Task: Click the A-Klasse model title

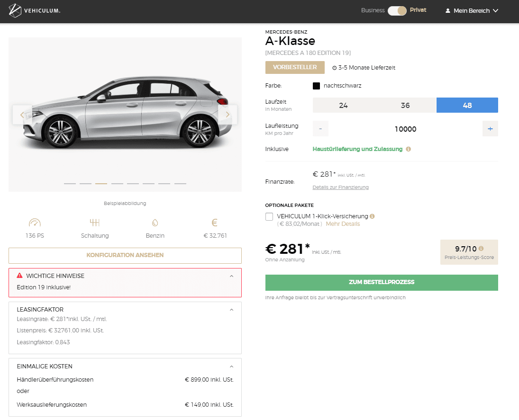Action: 290,41
